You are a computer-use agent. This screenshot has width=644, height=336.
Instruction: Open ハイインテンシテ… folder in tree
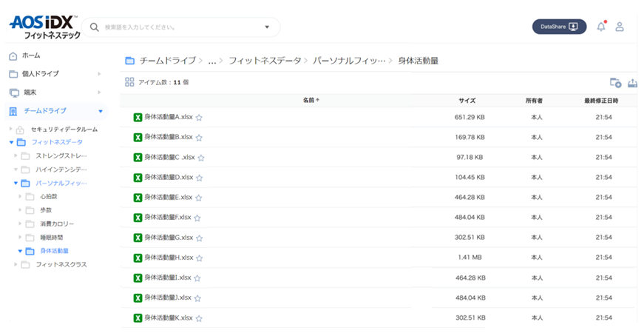61,169
